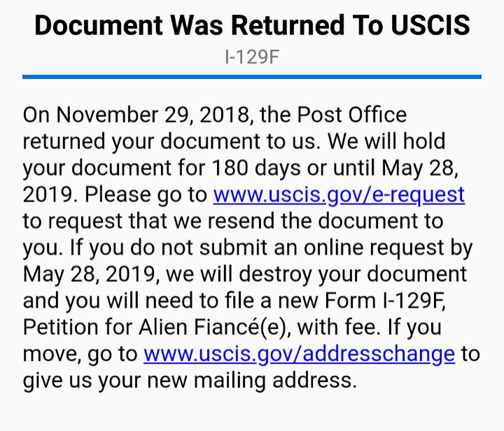Click the blue divider line under the heading
The width and height of the screenshot is (504, 431).
pyautogui.click(x=252, y=77)
